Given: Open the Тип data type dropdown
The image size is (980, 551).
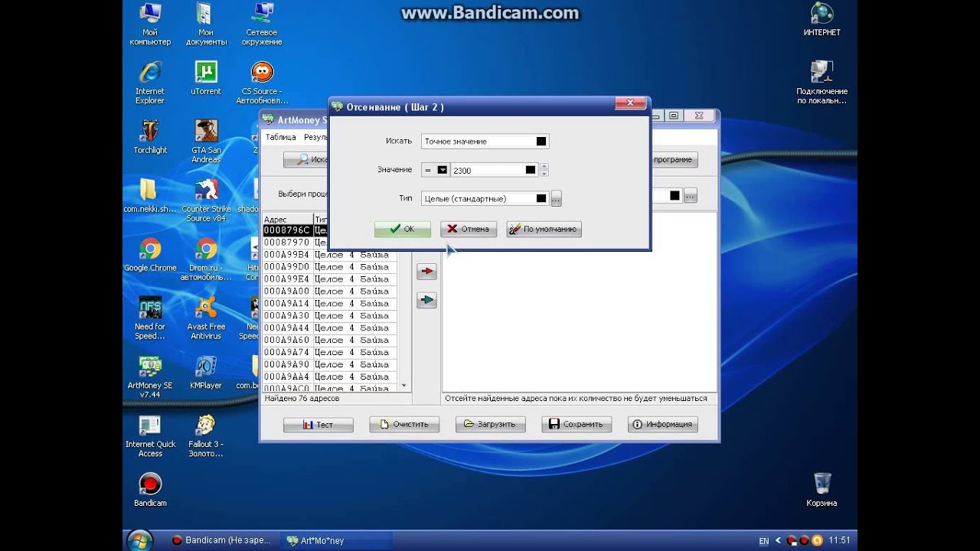Looking at the screenshot, I should (x=541, y=198).
